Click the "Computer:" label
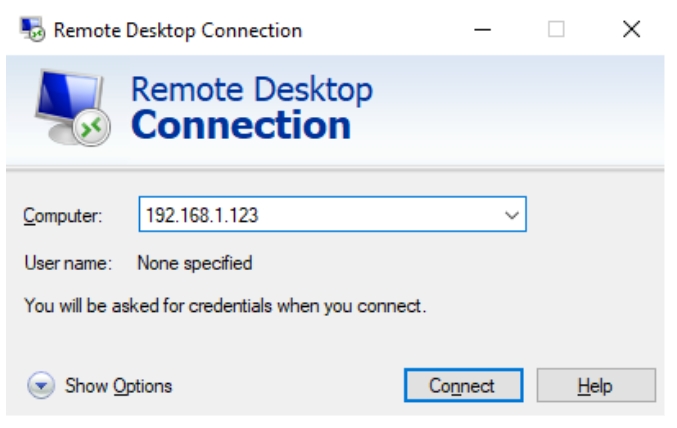Screen dimensions: 677x428 coord(63,215)
